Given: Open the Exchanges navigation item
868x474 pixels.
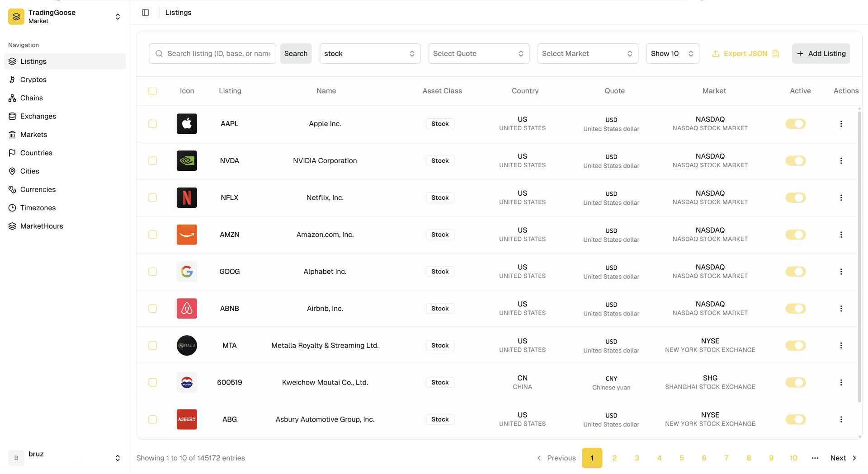Looking at the screenshot, I should (65, 116).
